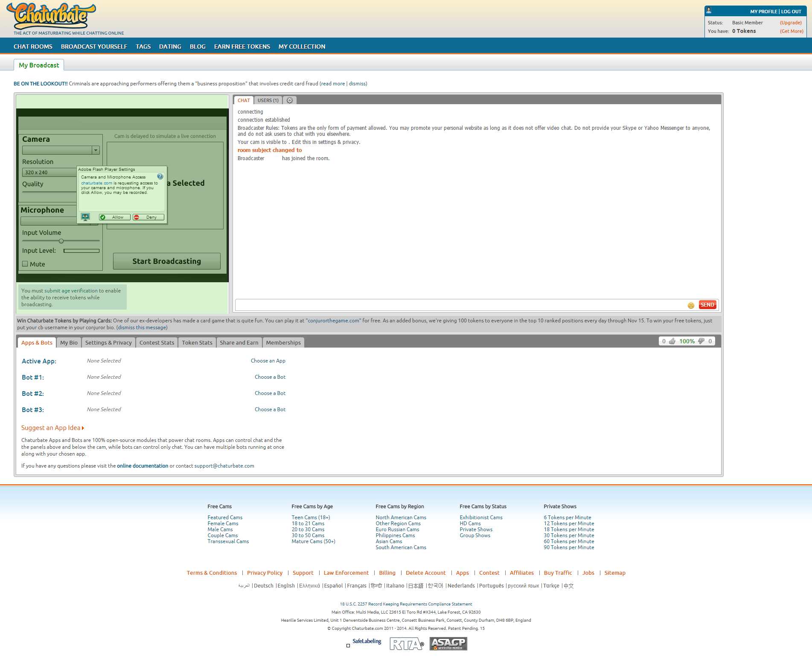Click the (Get More) tokens link
812x661 pixels.
792,31
